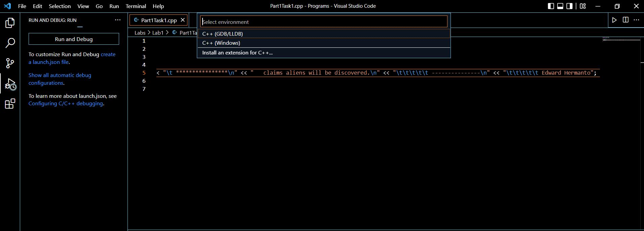Open the Help menu
The height and width of the screenshot is (231, 644).
(158, 6)
